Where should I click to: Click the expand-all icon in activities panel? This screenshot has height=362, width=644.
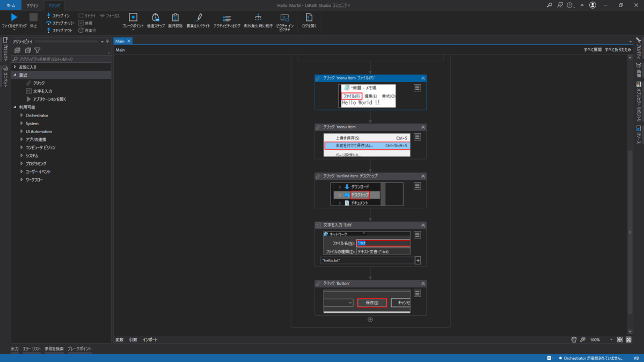click(x=18, y=50)
